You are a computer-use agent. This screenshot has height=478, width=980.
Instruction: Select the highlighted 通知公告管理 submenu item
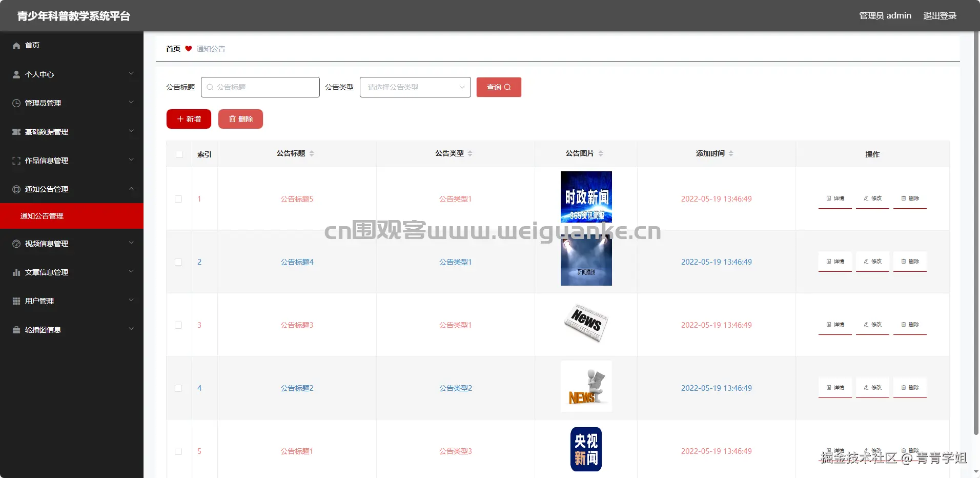72,216
